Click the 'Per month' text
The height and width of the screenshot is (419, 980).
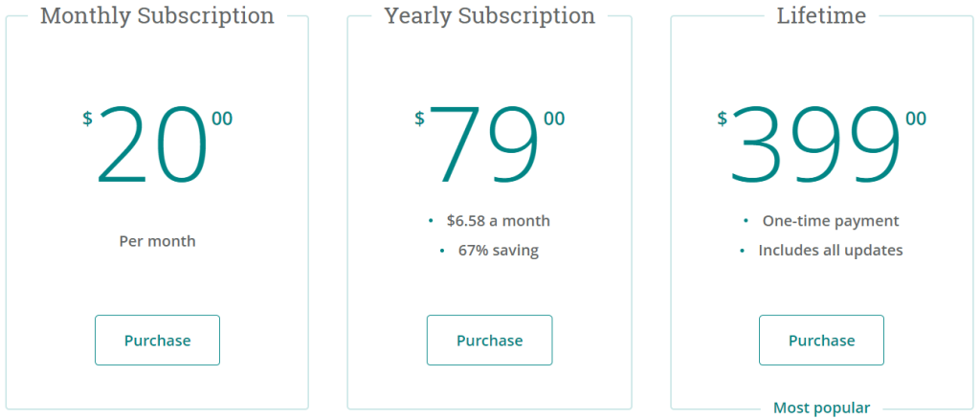click(158, 241)
